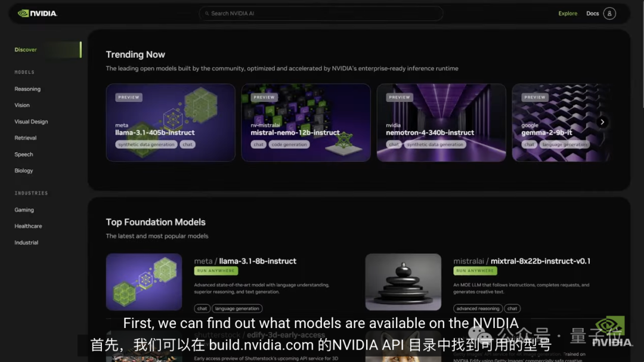Select Healthcare industry

click(x=29, y=226)
